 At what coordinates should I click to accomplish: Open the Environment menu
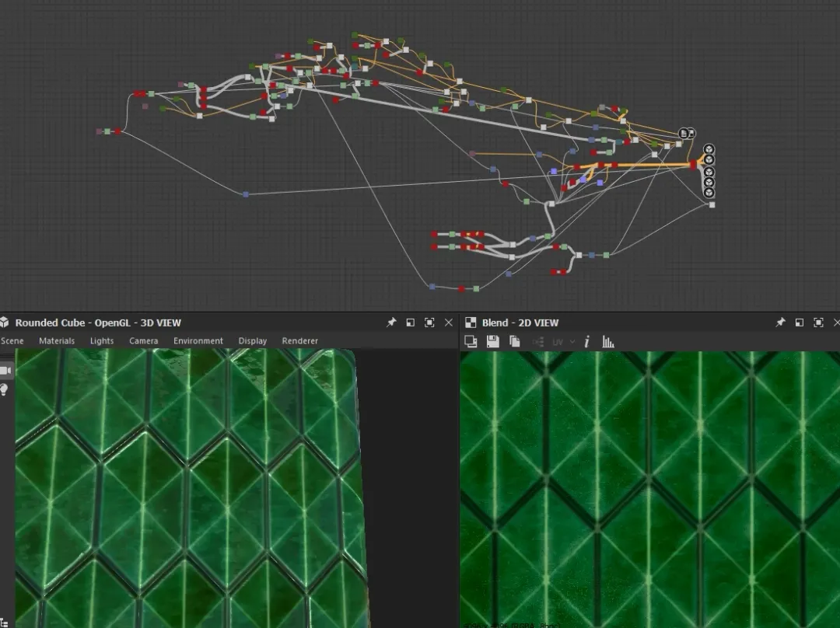(x=198, y=340)
